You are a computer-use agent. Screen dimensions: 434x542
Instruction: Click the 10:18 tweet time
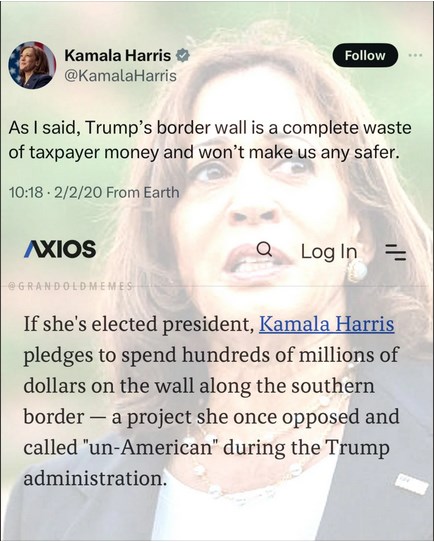click(x=26, y=193)
